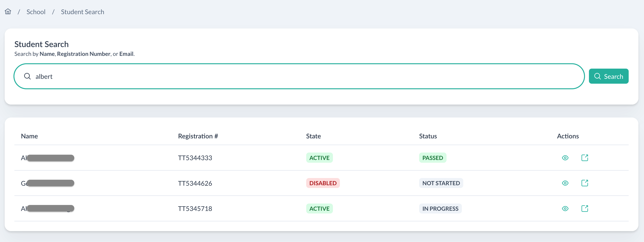Click the home icon in breadcrumb
The height and width of the screenshot is (242, 644).
pos(8,12)
